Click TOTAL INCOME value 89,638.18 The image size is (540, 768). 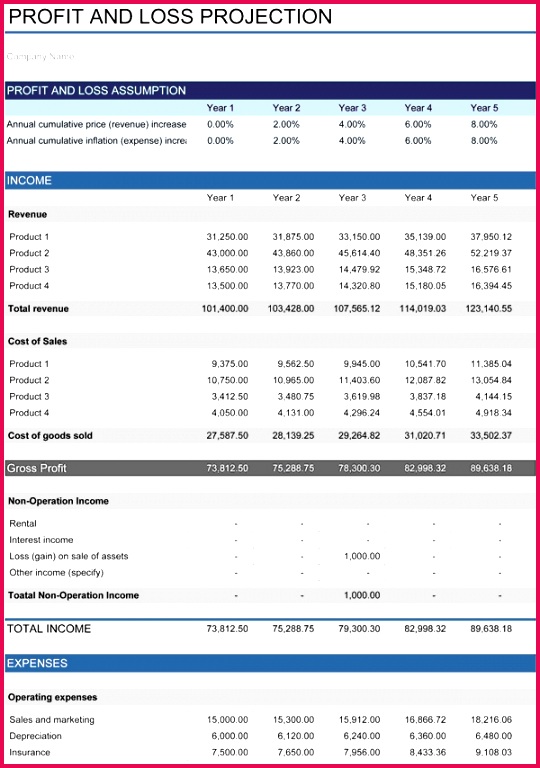[491, 629]
